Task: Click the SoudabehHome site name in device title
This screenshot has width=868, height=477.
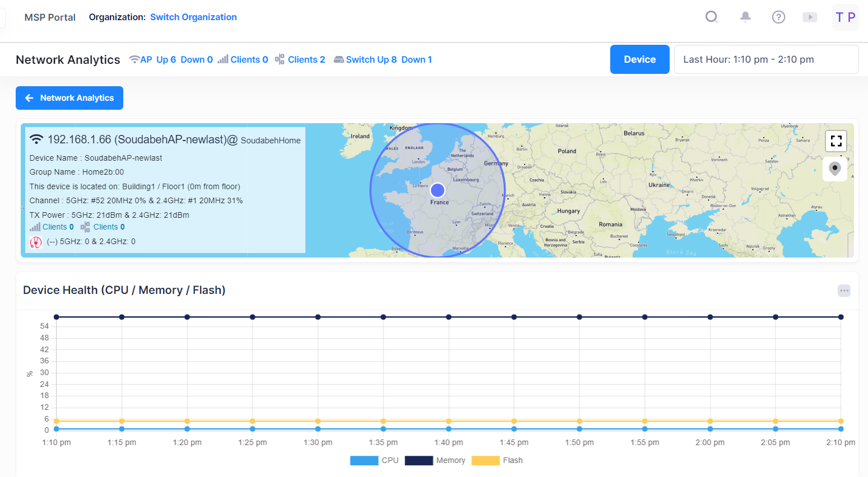Action: (x=271, y=141)
